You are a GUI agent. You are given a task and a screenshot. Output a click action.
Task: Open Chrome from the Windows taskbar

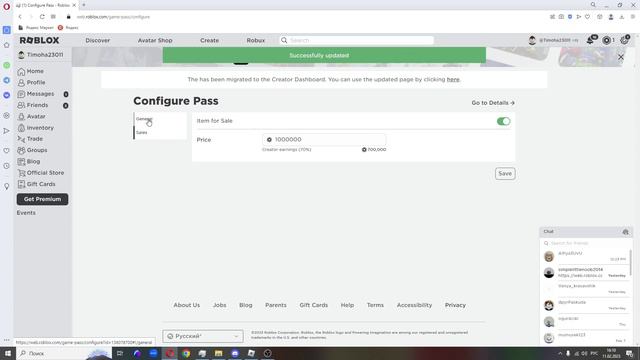point(186,353)
